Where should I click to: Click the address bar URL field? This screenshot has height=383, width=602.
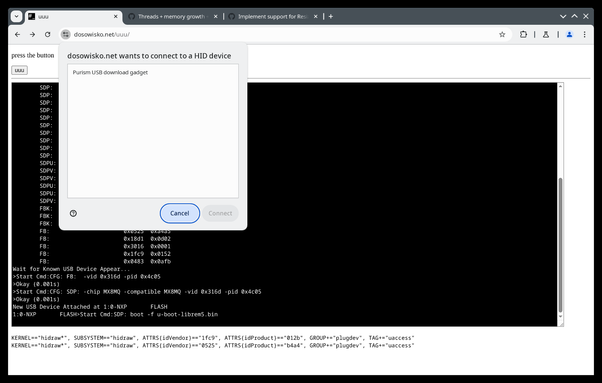pyautogui.click(x=284, y=35)
